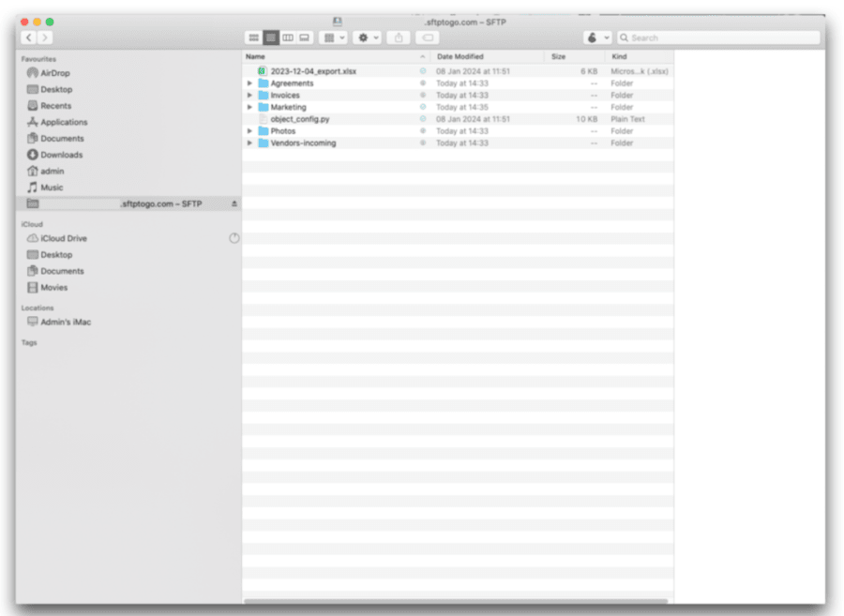This screenshot has width=844, height=616.
Task: Switch to icon view
Action: coord(254,38)
